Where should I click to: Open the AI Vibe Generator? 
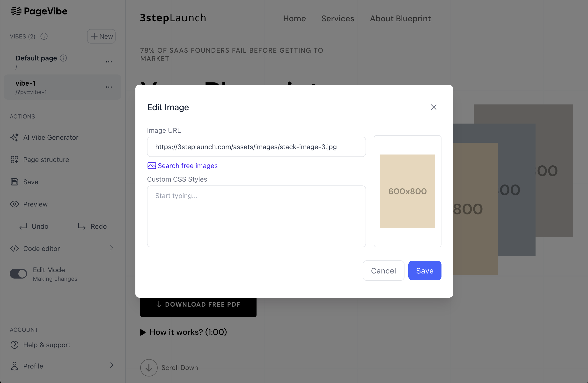click(x=51, y=137)
